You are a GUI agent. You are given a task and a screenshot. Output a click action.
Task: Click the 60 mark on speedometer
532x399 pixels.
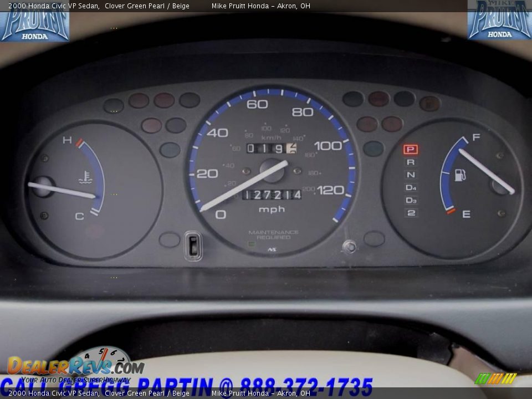(x=257, y=104)
